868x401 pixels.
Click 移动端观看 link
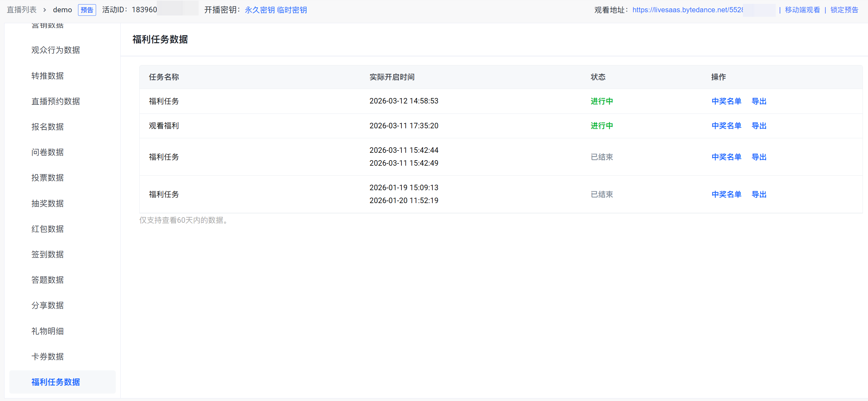[802, 10]
